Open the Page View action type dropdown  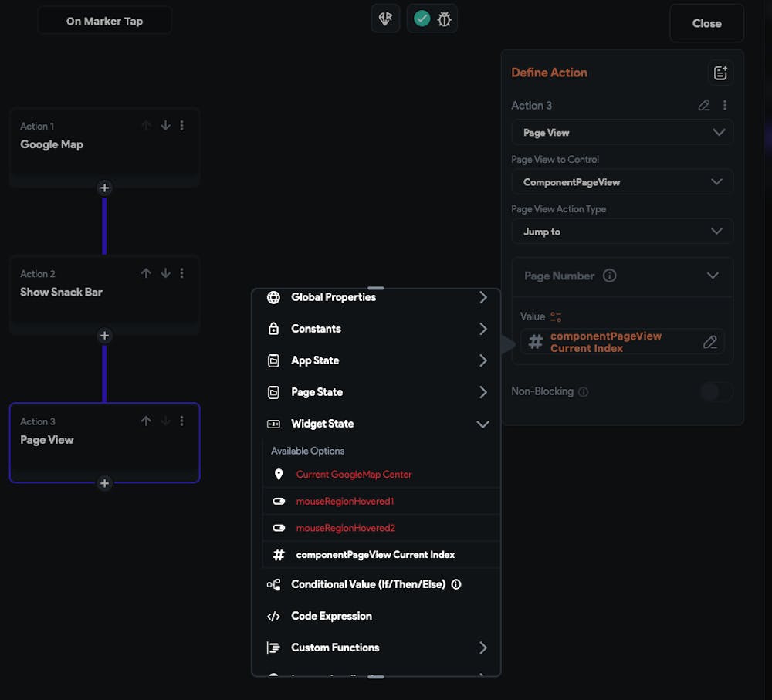[x=621, y=133]
